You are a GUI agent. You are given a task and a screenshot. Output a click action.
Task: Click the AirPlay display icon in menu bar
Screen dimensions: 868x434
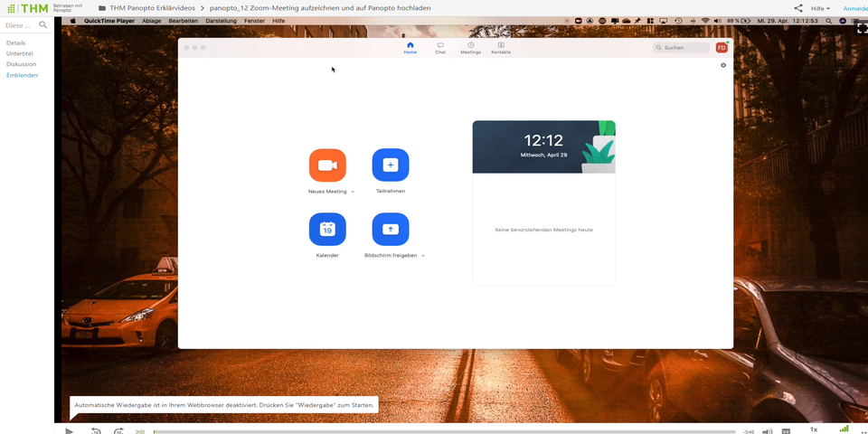[663, 21]
